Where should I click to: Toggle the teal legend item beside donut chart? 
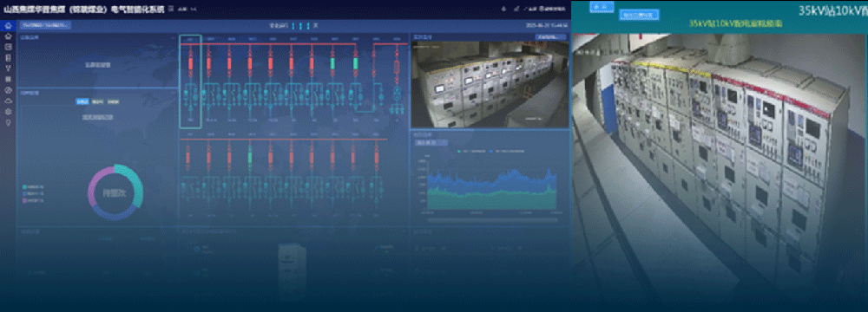click(32, 186)
